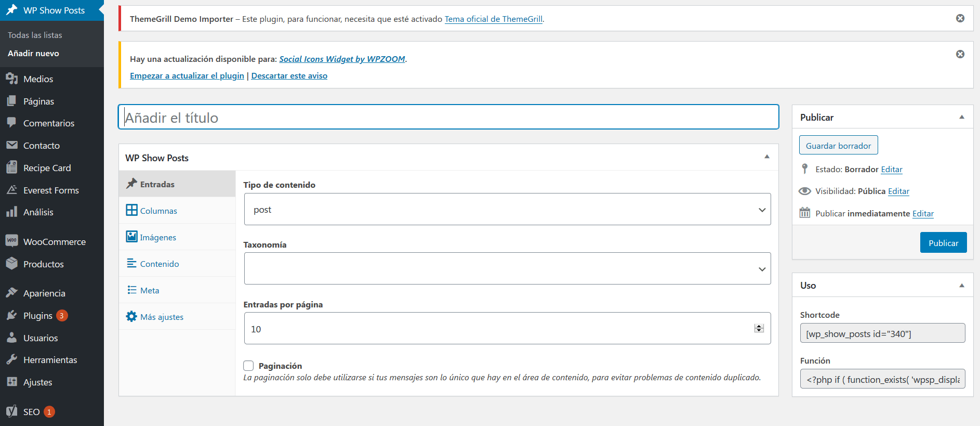The height and width of the screenshot is (426, 980).
Task: Edit the Estado Borrador status
Action: (892, 169)
